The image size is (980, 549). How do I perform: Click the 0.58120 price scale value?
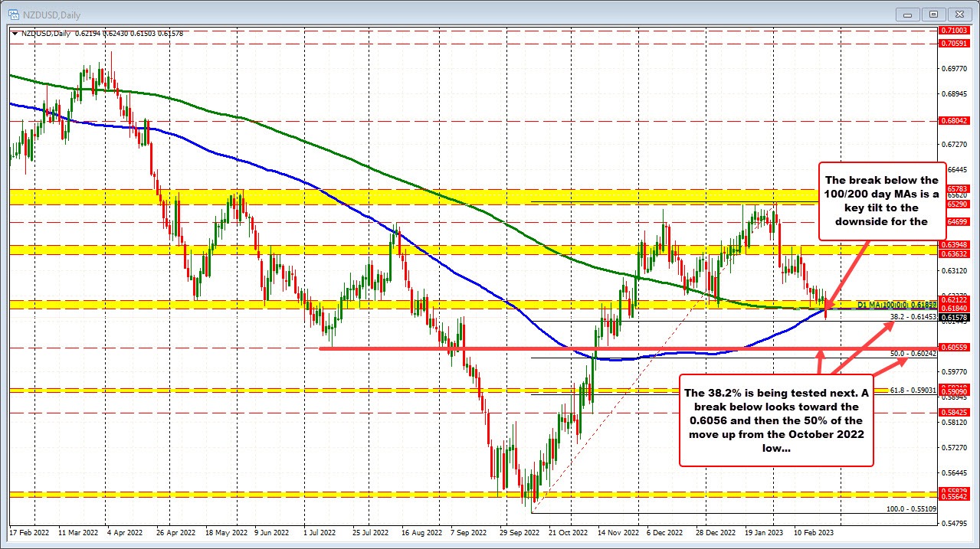tap(955, 423)
